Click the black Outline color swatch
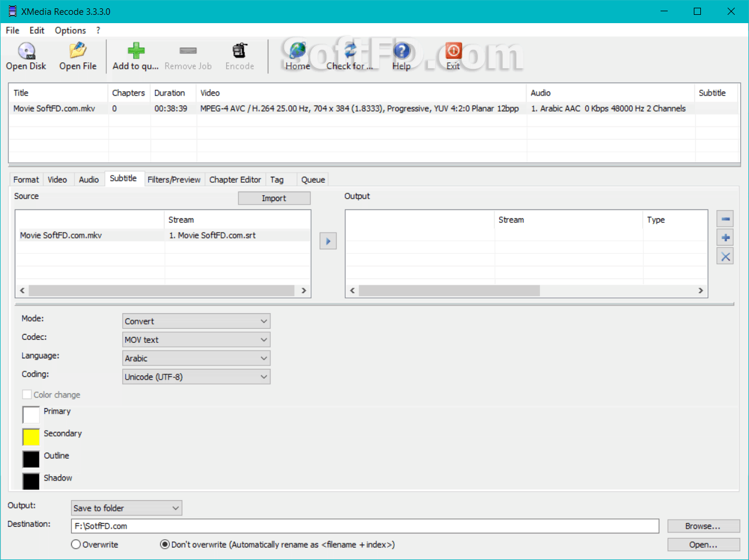The height and width of the screenshot is (560, 749). click(31, 459)
